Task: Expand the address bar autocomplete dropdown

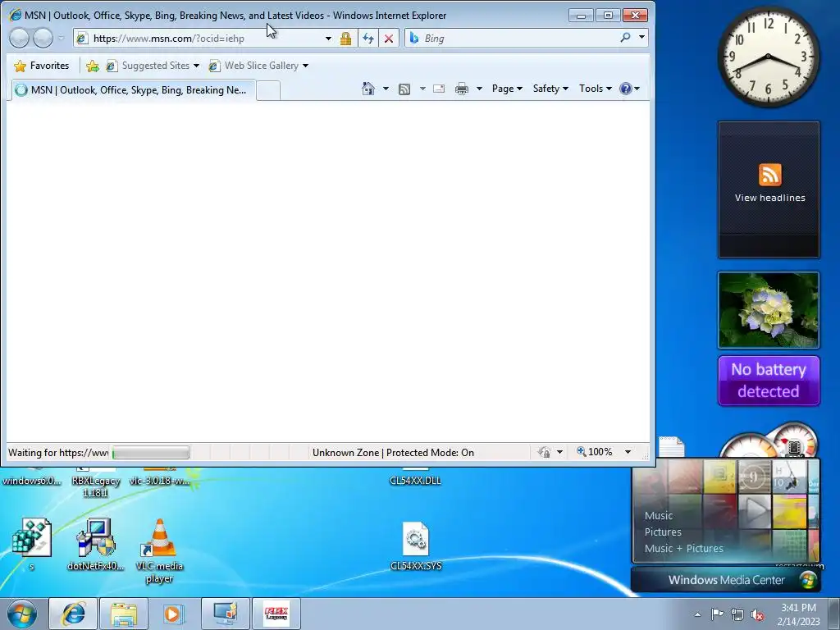Action: 328,39
